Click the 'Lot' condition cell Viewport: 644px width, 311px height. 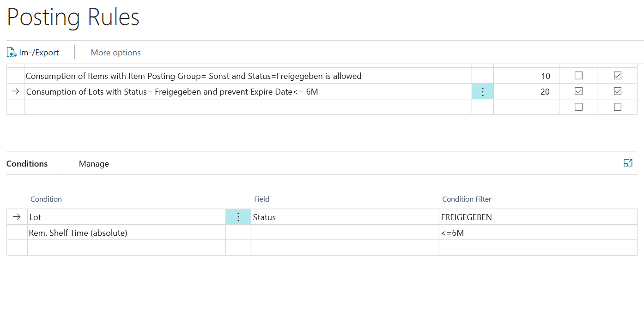(127, 217)
